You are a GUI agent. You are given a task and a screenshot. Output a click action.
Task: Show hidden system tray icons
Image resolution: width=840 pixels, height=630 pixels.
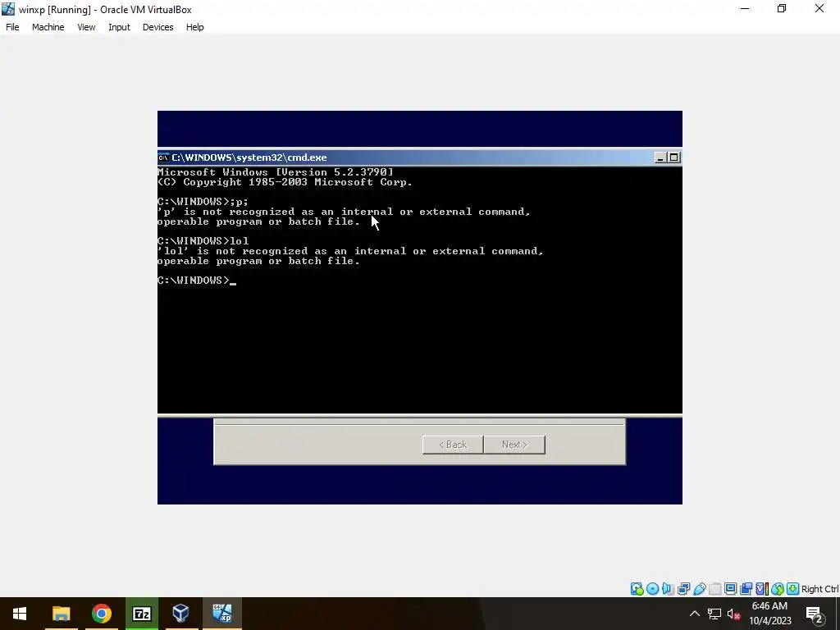pyautogui.click(x=694, y=614)
